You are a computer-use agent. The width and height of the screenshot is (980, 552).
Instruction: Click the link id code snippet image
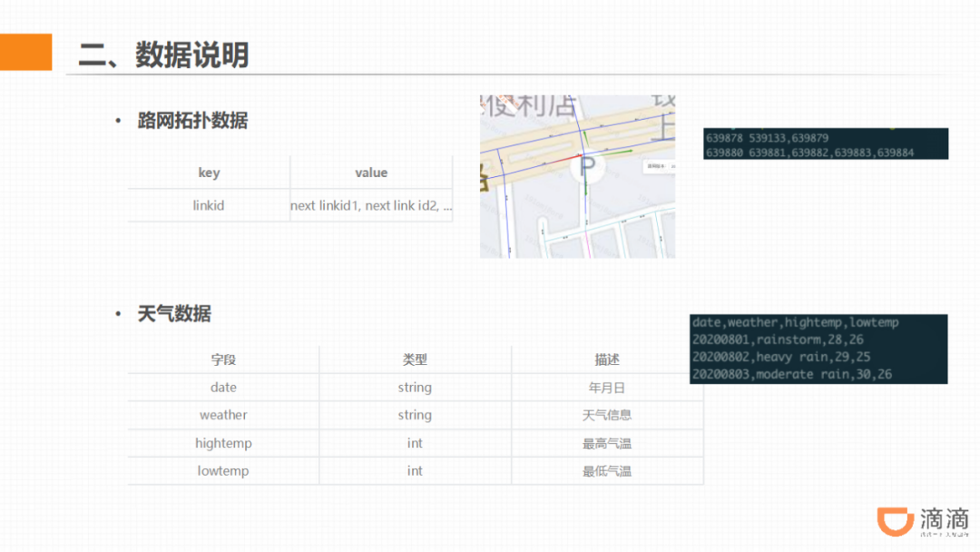point(826,143)
